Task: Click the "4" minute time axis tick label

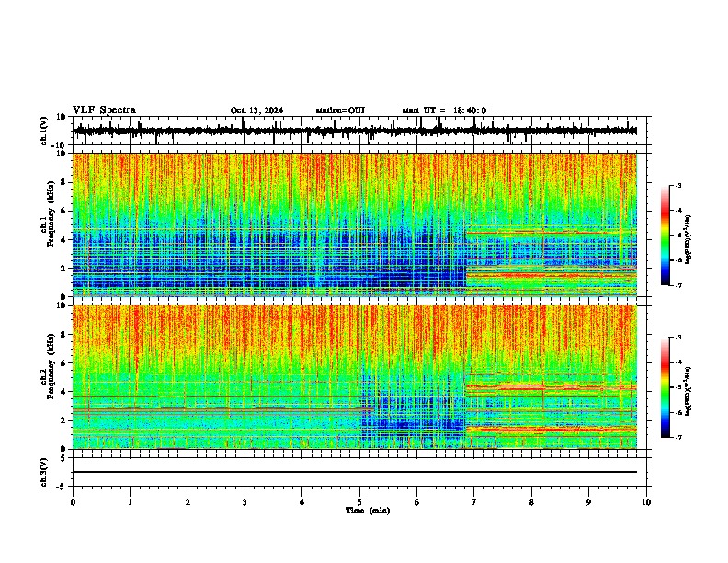Action: click(302, 502)
